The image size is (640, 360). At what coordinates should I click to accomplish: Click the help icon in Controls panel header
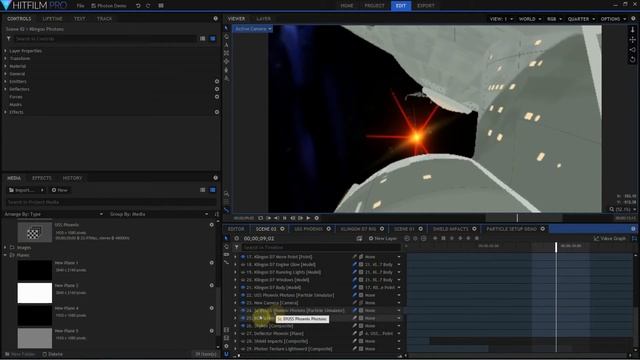pos(216,18)
